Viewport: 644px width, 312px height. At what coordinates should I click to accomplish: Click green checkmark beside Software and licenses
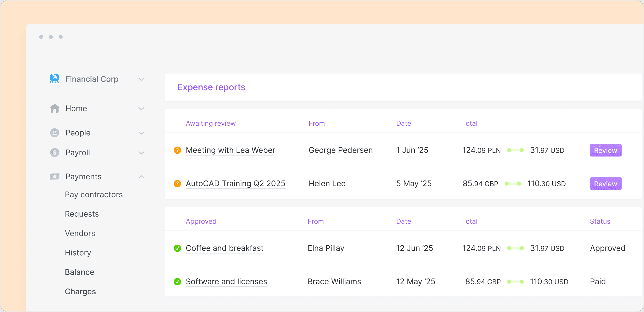[x=177, y=281]
